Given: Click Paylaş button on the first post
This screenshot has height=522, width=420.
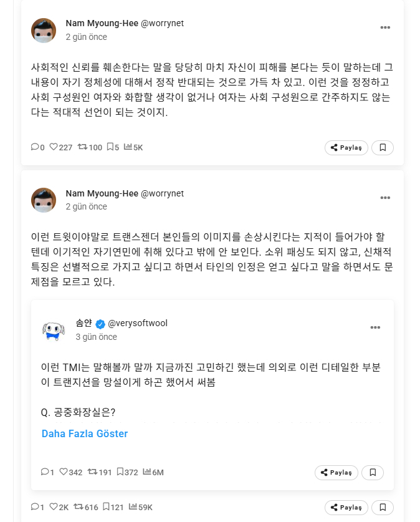Looking at the screenshot, I should tap(346, 148).
